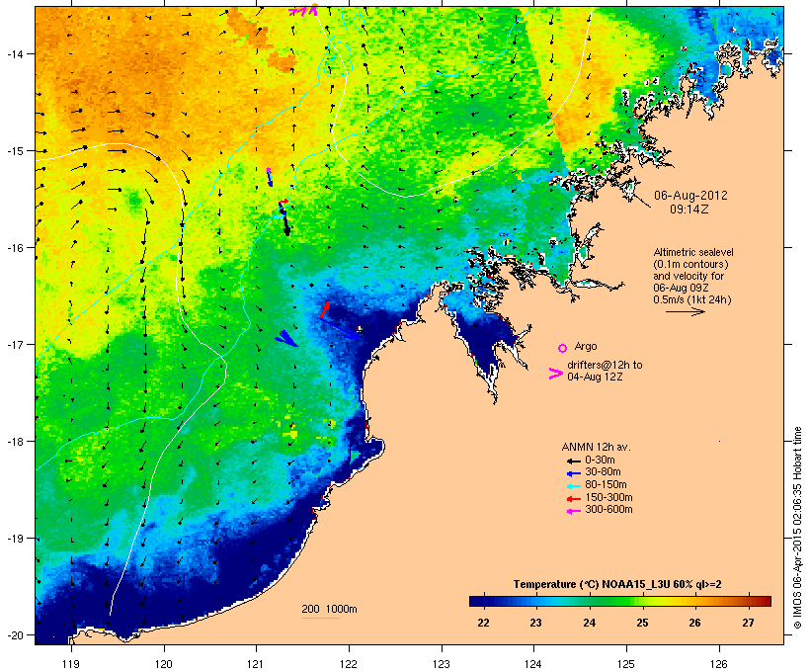Click the cyan 80-150m ANMN legend arrow
Viewport: 810px width, 672px height.
573,486
